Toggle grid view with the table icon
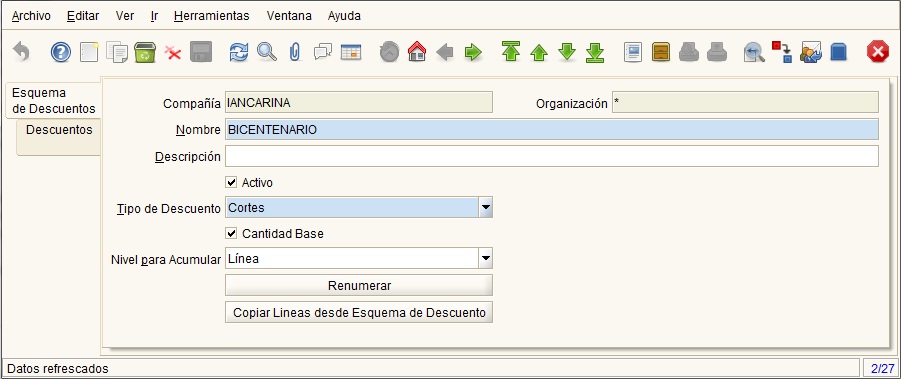Image resolution: width=901 pixels, height=379 pixels. tap(351, 52)
